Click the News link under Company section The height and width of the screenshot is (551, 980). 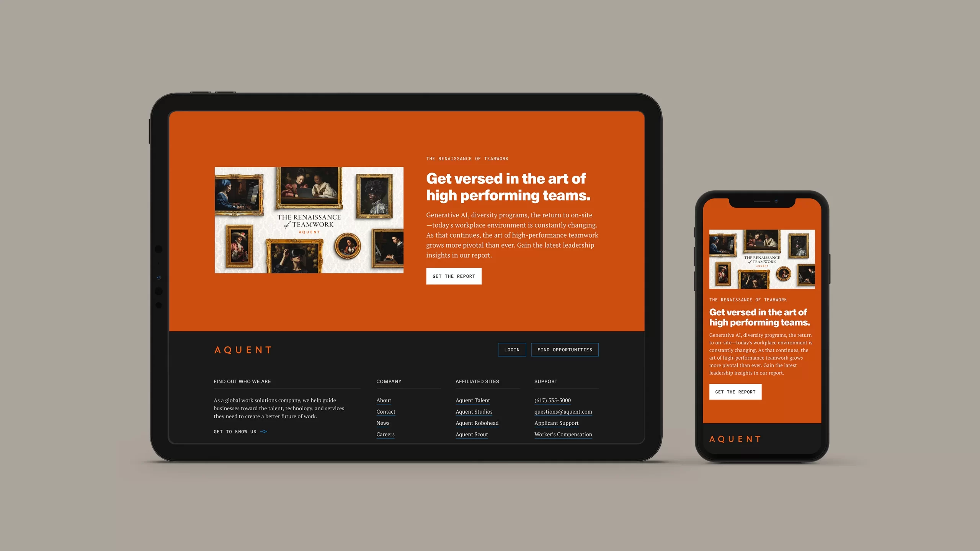tap(382, 422)
